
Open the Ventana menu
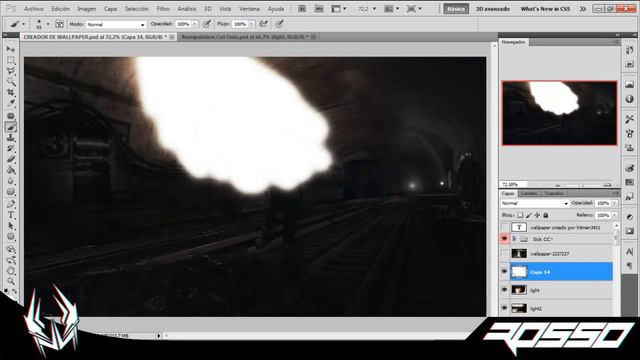(x=249, y=9)
